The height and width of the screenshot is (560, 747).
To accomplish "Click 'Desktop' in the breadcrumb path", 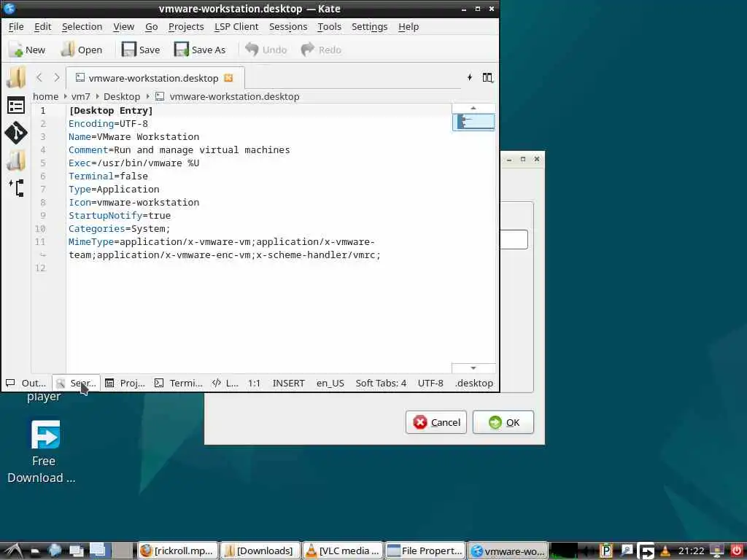I will (122, 97).
